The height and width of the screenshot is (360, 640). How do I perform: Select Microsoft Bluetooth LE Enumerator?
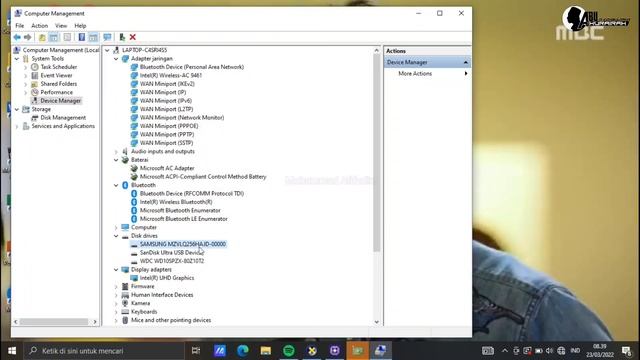click(x=184, y=219)
